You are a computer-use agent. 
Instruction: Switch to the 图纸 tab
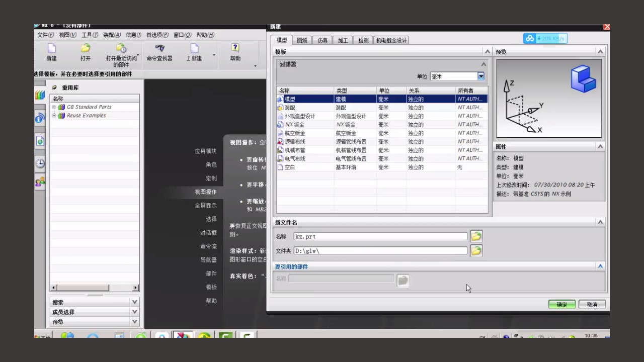pos(302,40)
